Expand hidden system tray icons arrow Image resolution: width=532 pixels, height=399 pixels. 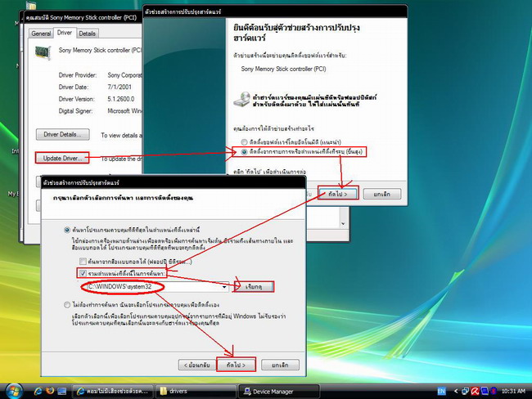tap(456, 391)
